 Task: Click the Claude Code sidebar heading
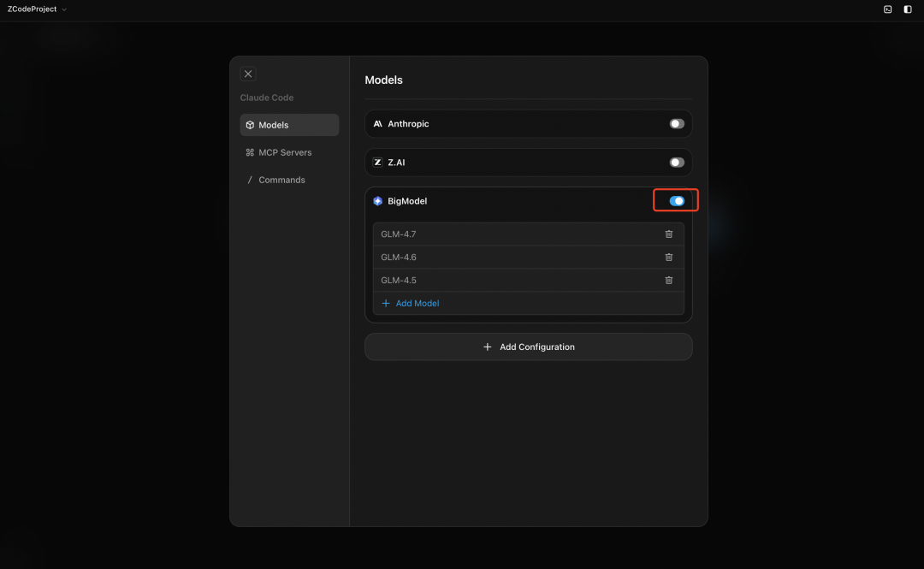(x=266, y=98)
